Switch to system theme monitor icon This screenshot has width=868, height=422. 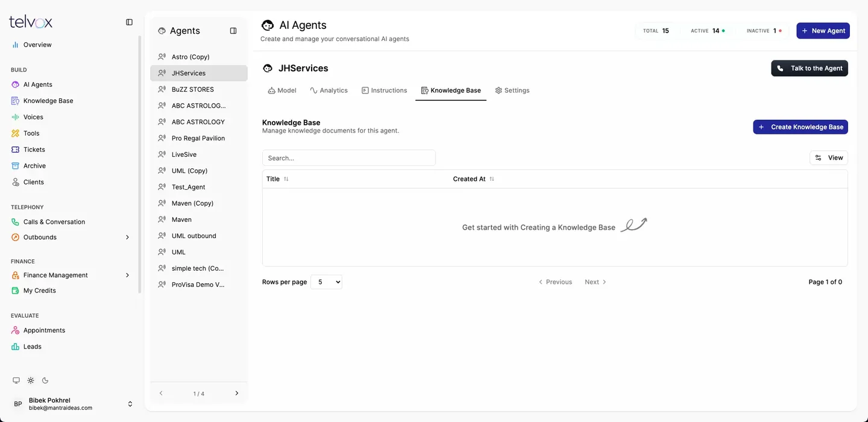point(16,380)
